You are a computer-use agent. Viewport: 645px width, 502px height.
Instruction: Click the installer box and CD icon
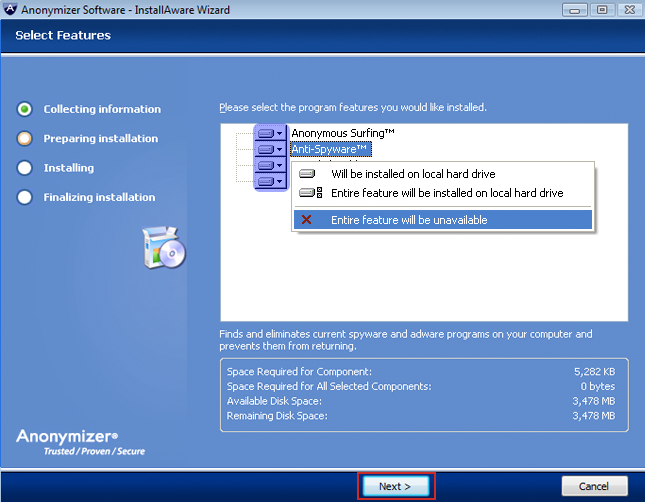click(x=163, y=247)
